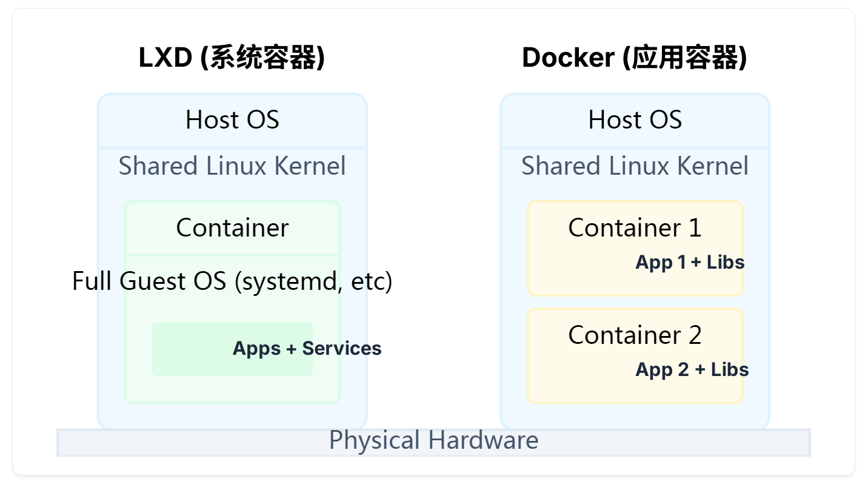Viewport: 868px width, 487px height.
Task: Select the 'Container 2' label
Action: [635, 335]
